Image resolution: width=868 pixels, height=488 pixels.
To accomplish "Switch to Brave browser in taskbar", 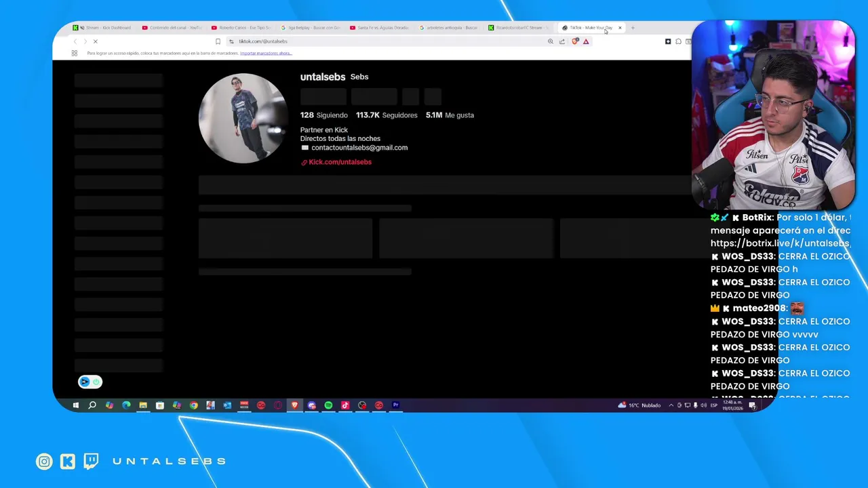I will (295, 405).
